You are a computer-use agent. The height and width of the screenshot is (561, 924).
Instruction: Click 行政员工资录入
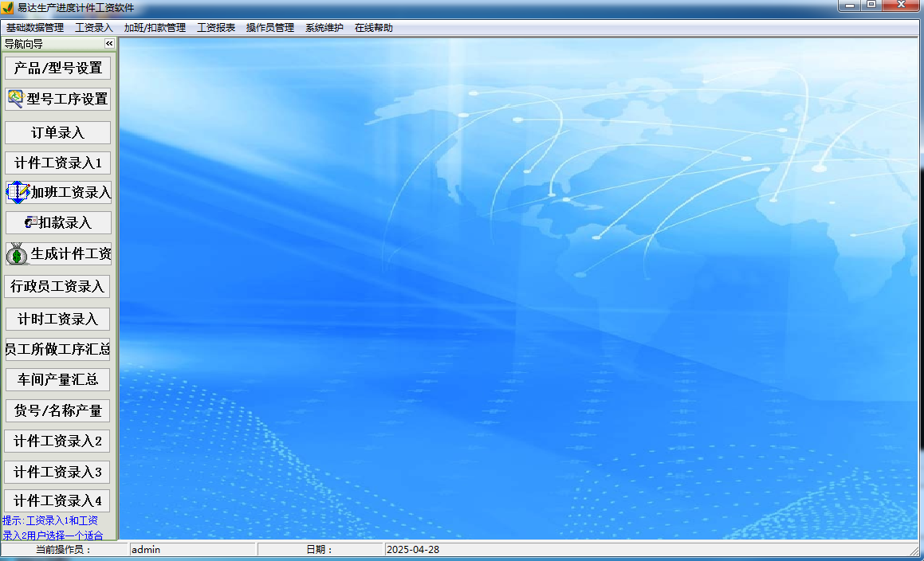[57, 285]
